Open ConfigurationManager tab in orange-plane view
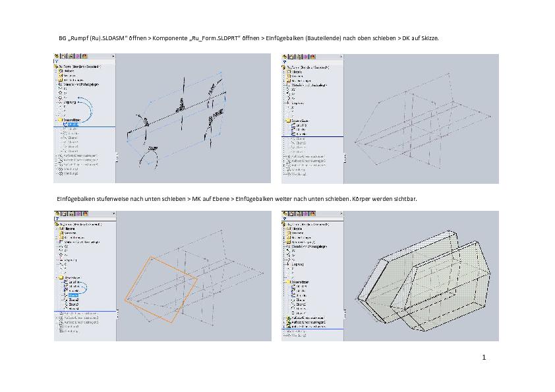 (x=71, y=213)
